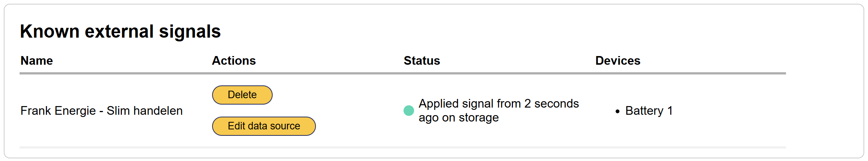Select the Battery 1 device entry
The width and height of the screenshot is (868, 161).
[649, 111]
